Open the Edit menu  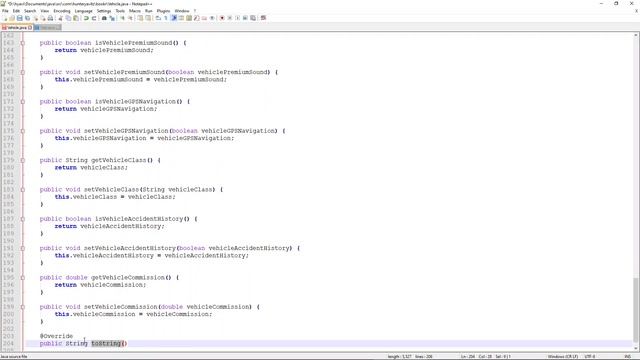coord(16,11)
